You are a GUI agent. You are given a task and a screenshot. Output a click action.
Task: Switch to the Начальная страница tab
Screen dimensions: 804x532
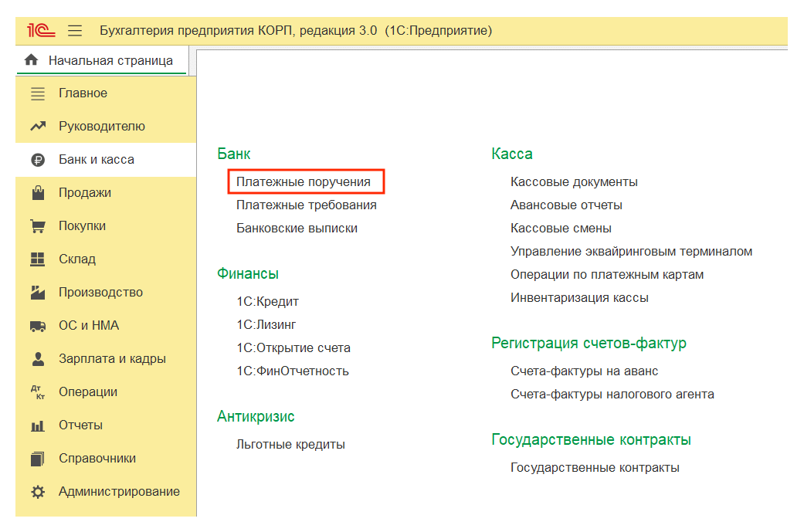110,60
